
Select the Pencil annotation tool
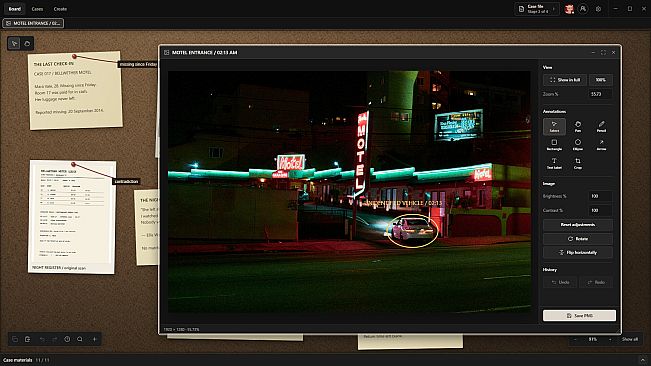tap(601, 127)
